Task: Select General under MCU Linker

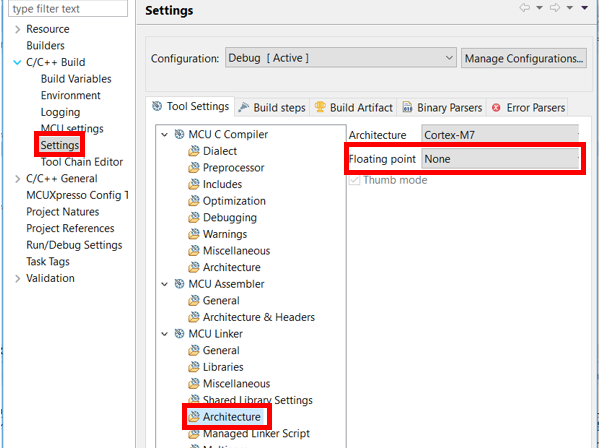Action: point(221,350)
